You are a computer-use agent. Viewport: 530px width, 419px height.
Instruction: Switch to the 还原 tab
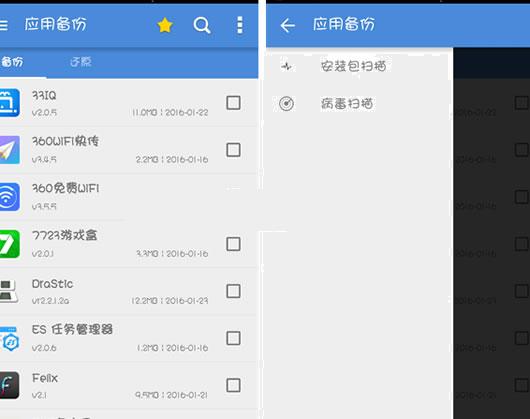[81, 62]
